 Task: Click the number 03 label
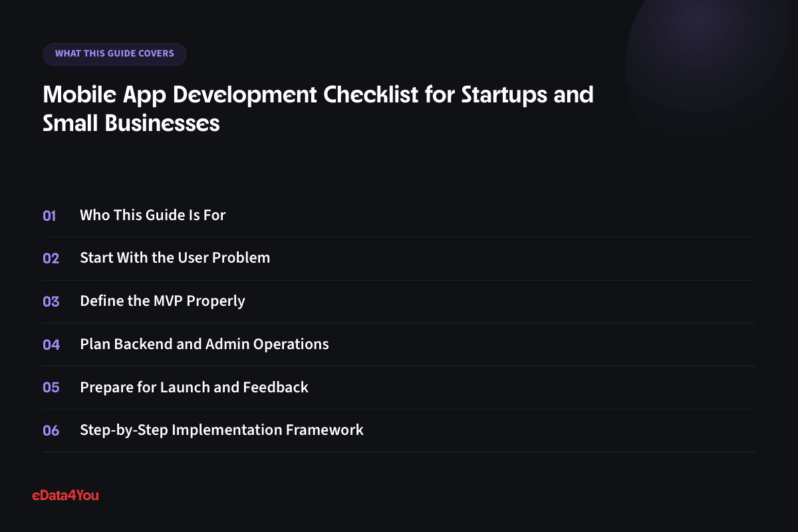51,301
